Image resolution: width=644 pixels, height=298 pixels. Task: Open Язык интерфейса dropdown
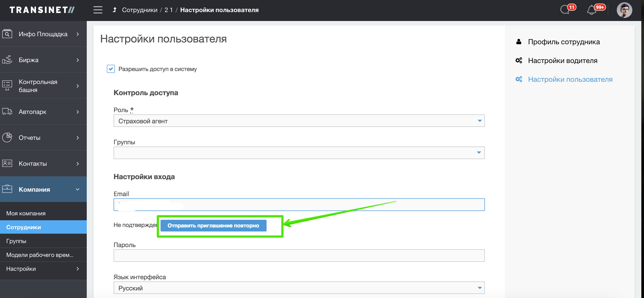tap(299, 288)
